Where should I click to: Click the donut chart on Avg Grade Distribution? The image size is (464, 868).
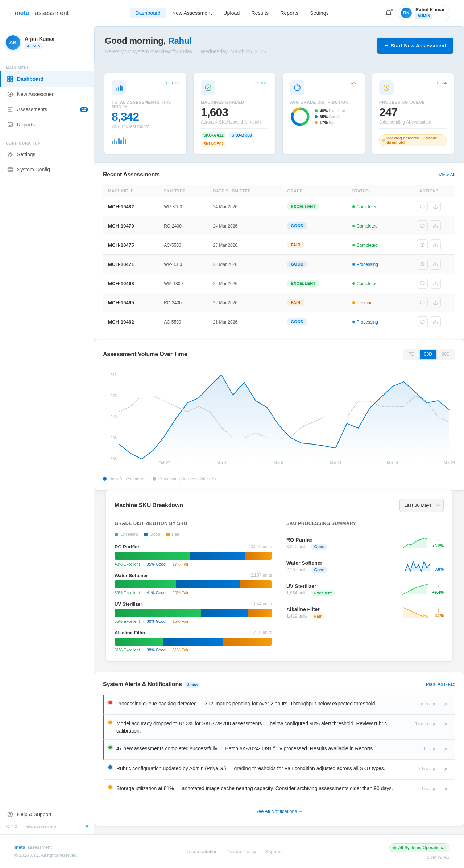(x=300, y=117)
